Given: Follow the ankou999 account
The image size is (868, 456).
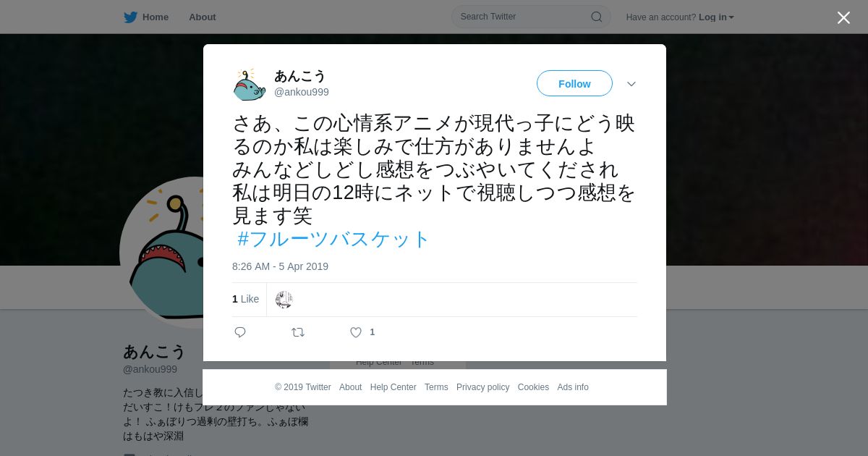Looking at the screenshot, I should pos(574,83).
